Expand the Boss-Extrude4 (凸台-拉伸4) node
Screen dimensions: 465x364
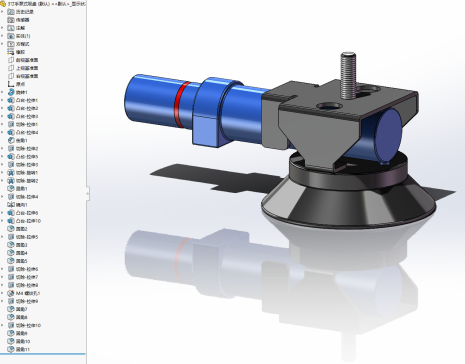3,132
